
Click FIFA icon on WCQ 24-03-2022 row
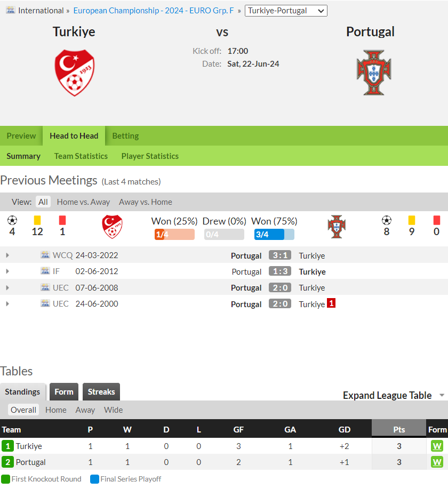click(x=45, y=255)
